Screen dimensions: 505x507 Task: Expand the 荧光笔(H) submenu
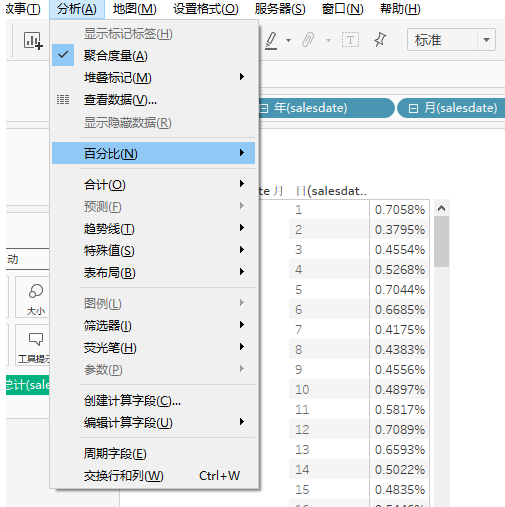pyautogui.click(x=153, y=347)
